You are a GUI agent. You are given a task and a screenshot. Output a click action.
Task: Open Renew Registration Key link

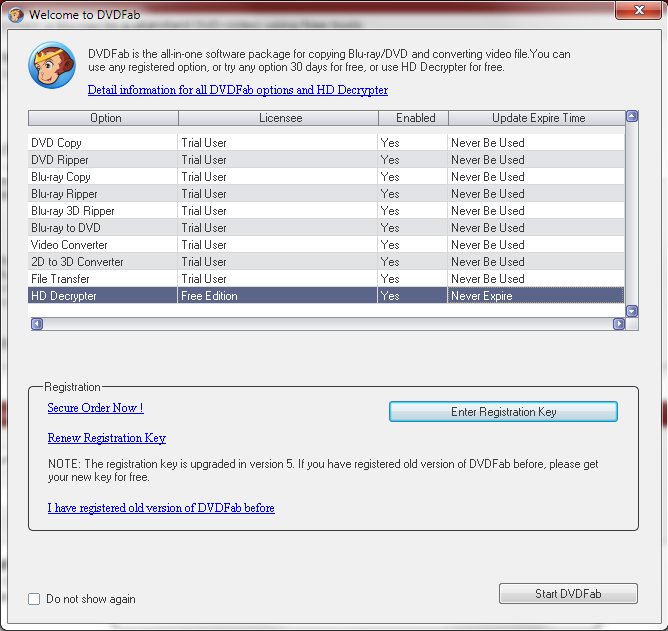tap(107, 438)
